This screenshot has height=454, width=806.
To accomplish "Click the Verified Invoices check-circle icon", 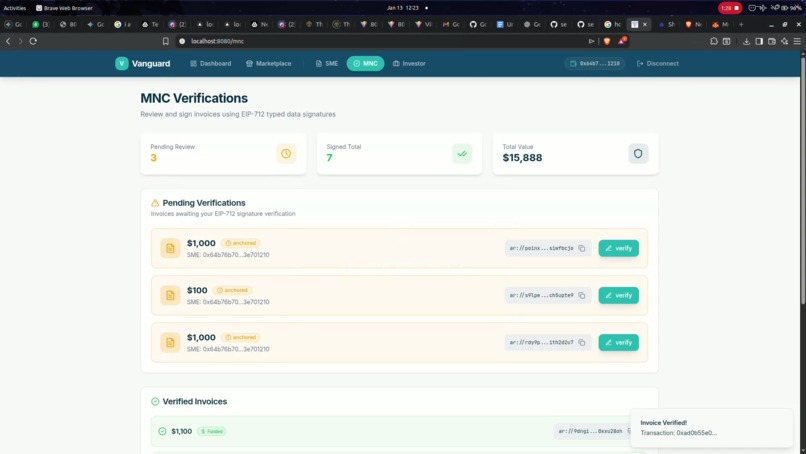I will (x=155, y=402).
